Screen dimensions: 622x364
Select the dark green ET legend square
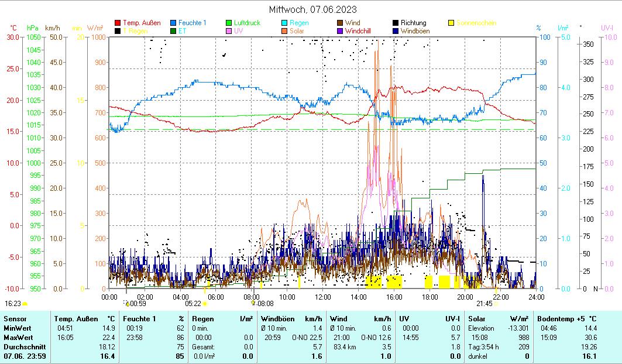pos(173,31)
